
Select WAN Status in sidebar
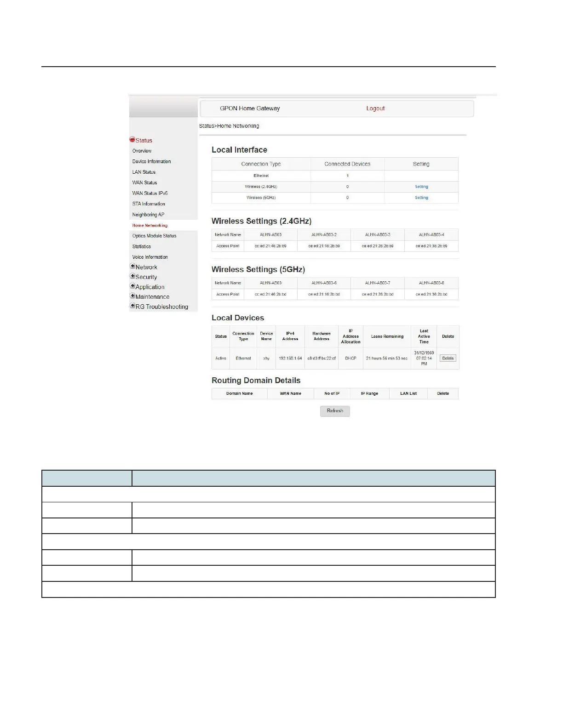point(144,182)
